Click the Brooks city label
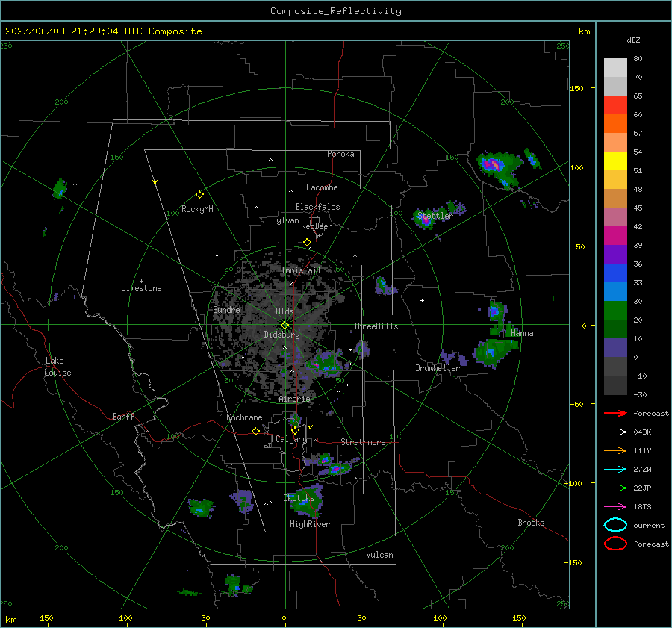672x628 pixels. coord(531,523)
